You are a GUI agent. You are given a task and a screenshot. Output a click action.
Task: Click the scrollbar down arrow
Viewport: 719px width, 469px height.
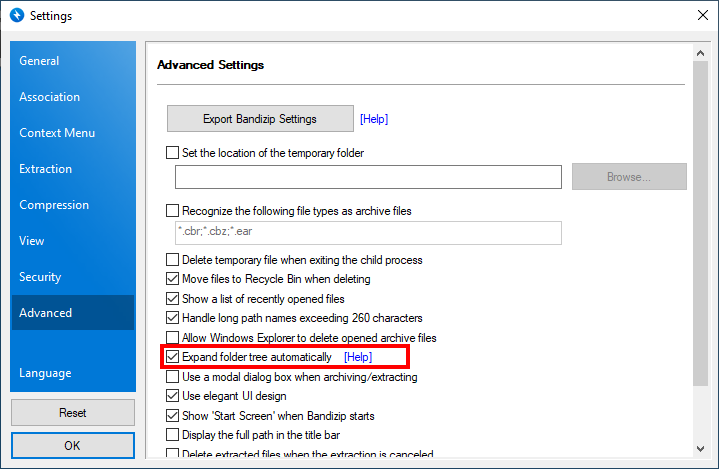tap(701, 450)
